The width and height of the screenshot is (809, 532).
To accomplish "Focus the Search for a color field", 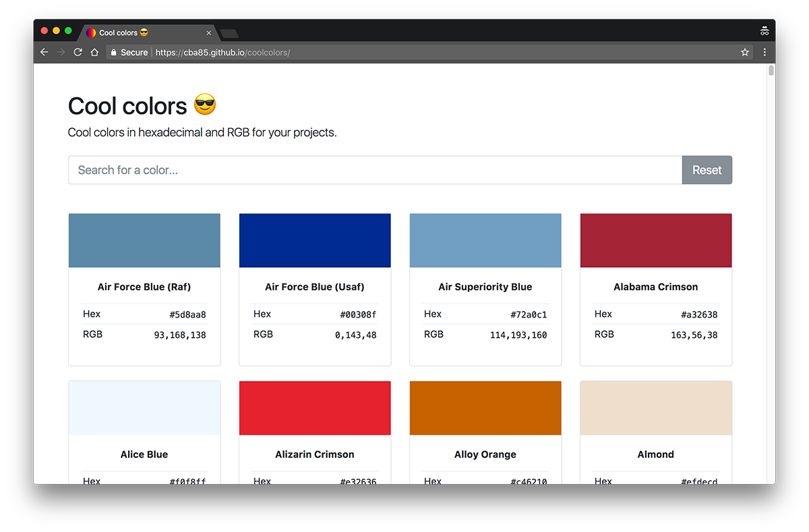I will (x=375, y=170).
